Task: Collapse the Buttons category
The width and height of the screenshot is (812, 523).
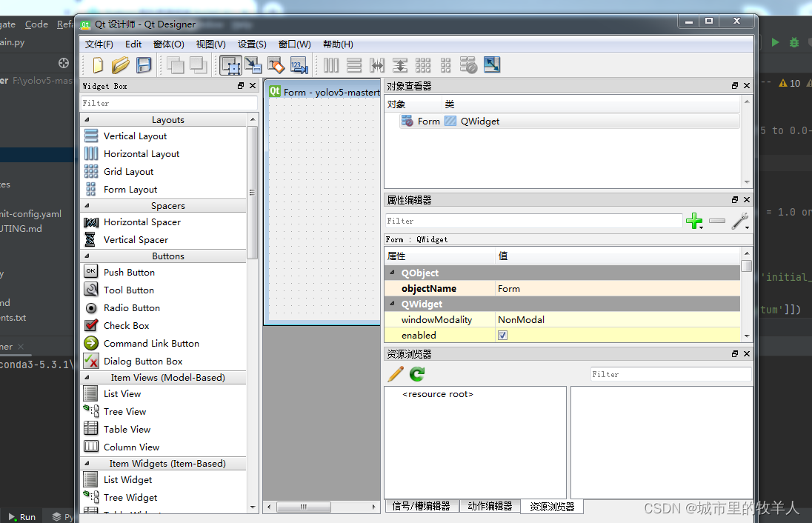Action: (87, 256)
